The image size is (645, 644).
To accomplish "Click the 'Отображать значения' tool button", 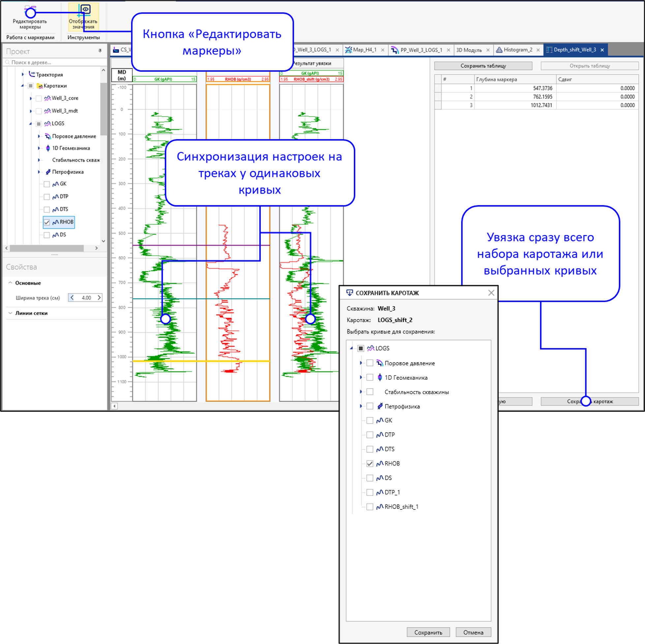I will 83,17.
